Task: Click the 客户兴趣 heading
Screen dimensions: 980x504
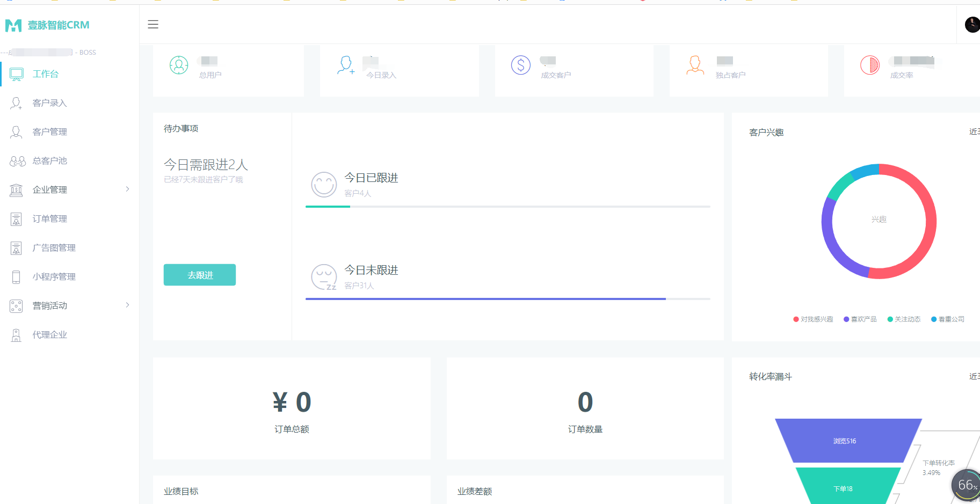Action: (766, 132)
